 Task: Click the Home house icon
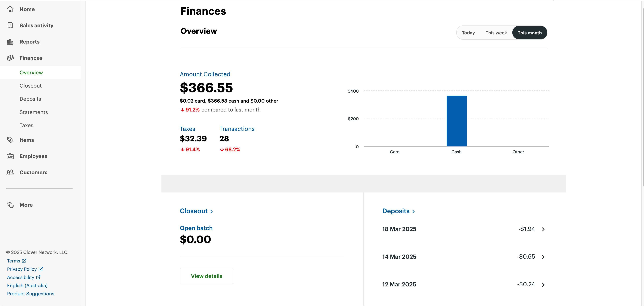[10, 9]
